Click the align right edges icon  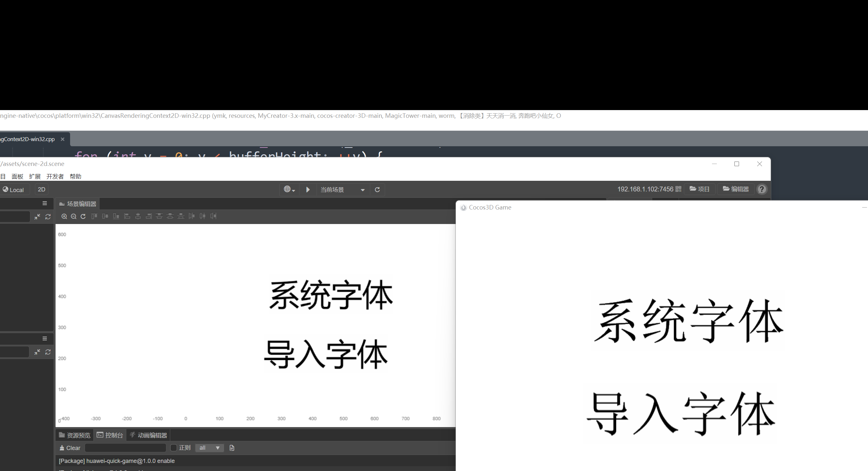click(149, 217)
